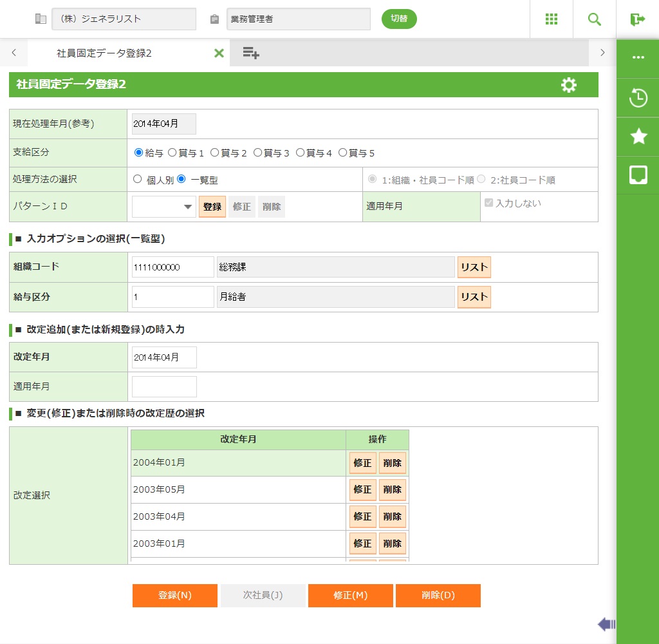The height and width of the screenshot is (644, 659).
Task: Open the 組織コード リスト lookup button
Action: pos(474,267)
